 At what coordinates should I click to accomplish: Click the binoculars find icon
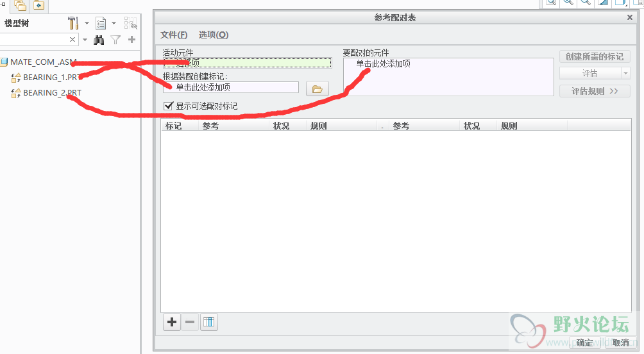(99, 40)
